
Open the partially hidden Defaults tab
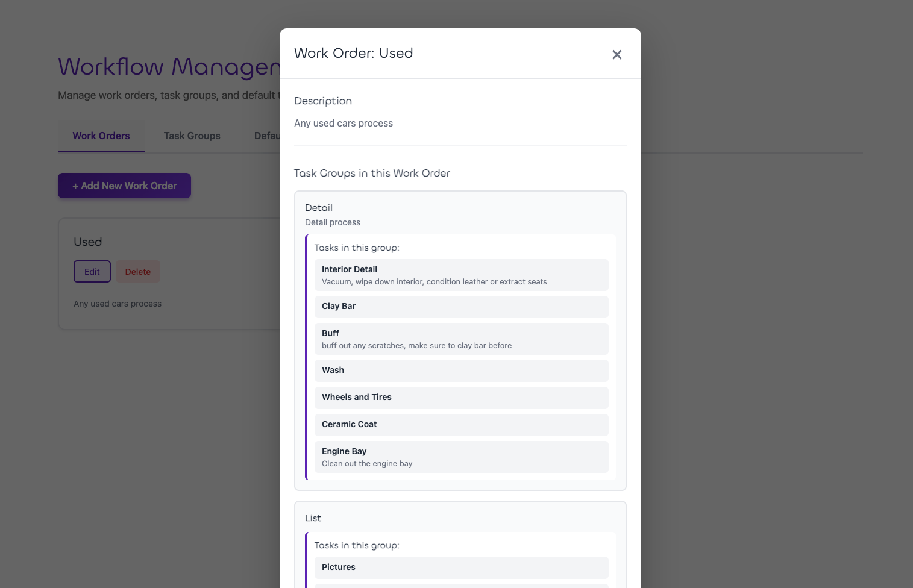click(x=266, y=136)
